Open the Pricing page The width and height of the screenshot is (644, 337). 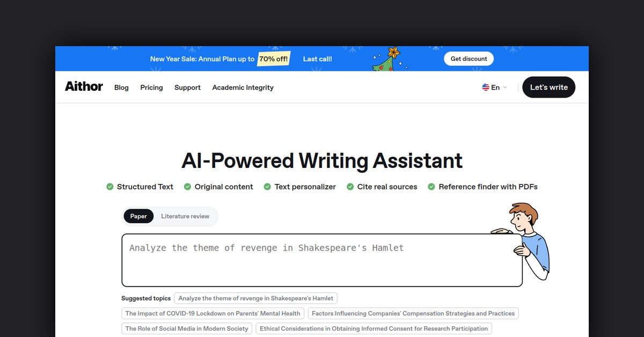pos(151,87)
